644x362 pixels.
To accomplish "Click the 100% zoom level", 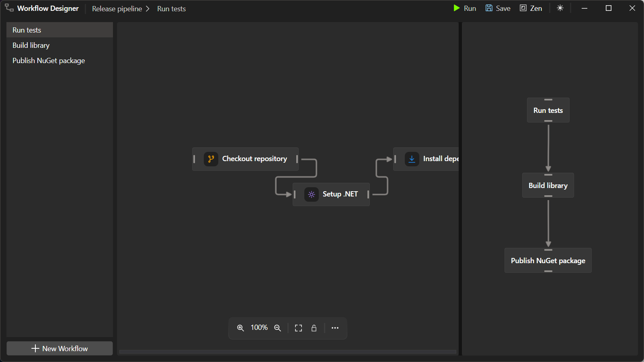I will pos(259,328).
